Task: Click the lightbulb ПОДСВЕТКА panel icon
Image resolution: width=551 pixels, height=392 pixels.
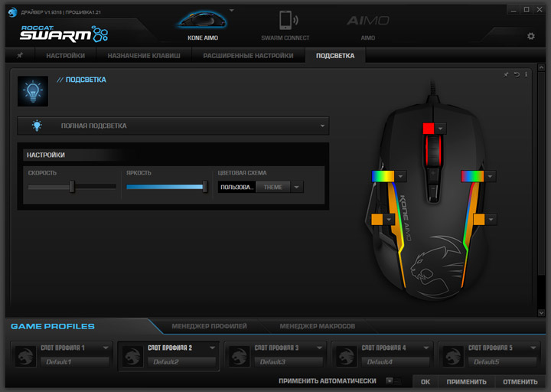Action: tap(33, 91)
